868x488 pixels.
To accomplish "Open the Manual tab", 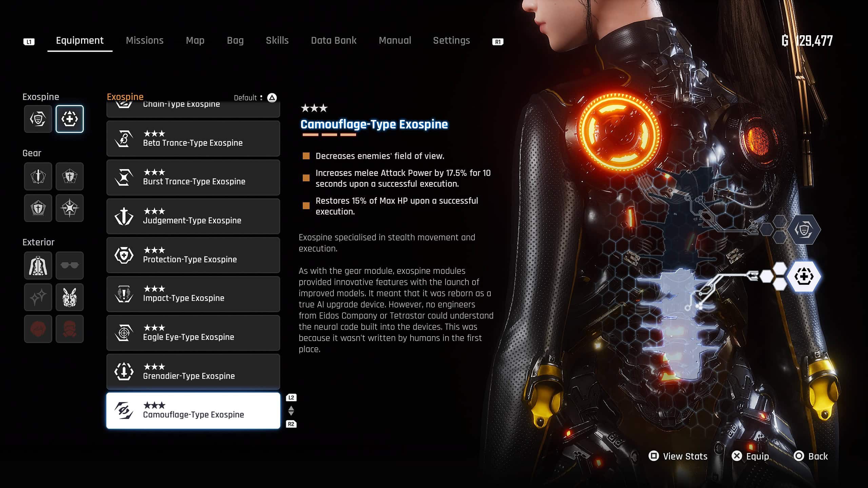I will point(395,41).
